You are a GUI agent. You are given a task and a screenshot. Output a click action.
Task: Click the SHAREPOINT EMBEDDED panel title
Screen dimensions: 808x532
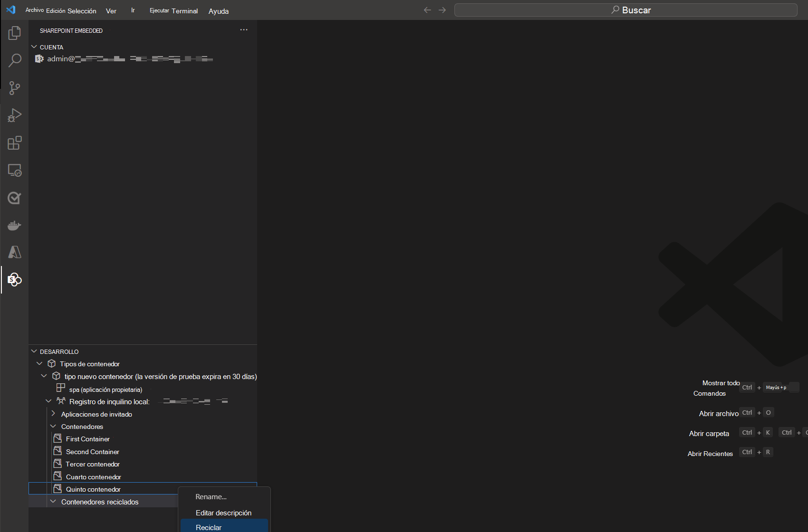pos(71,30)
